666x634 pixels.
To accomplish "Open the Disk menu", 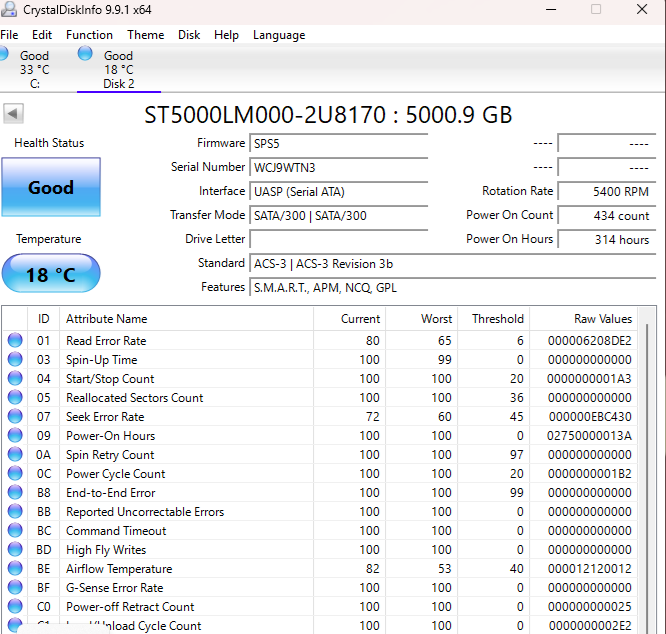I will pos(189,35).
